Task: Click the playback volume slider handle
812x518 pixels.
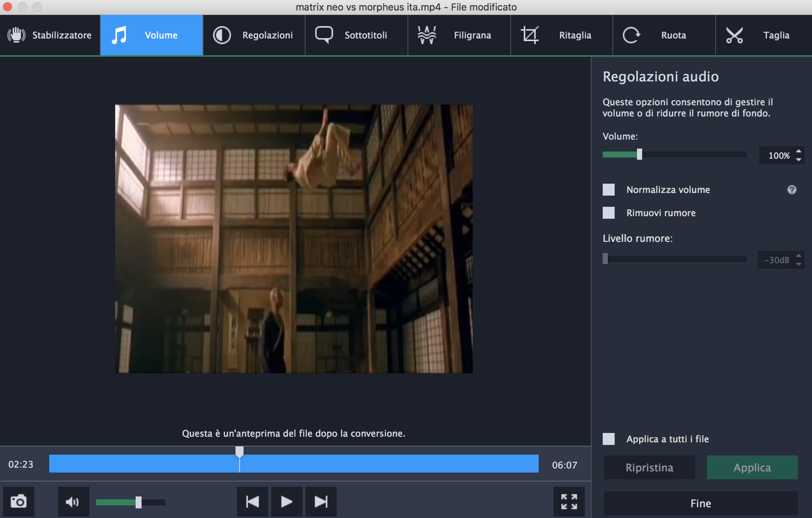Action: pos(138,502)
